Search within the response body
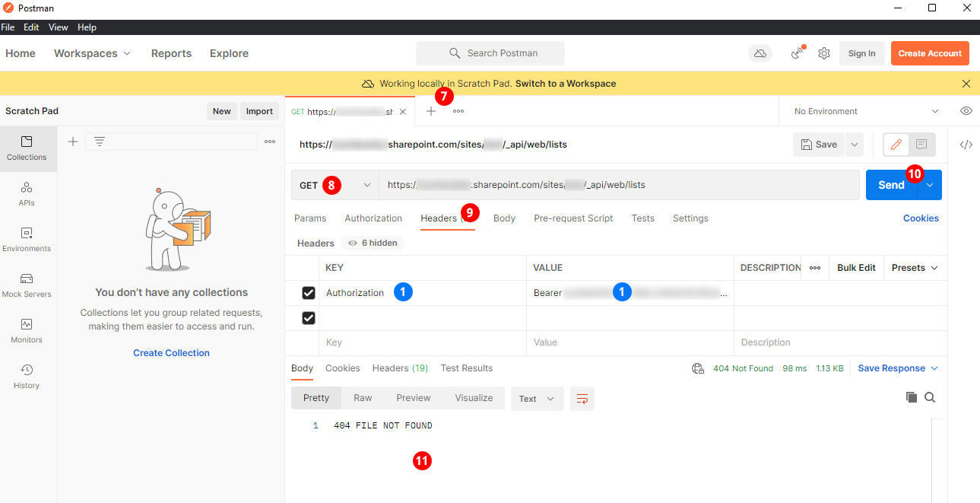The width and height of the screenshot is (980, 503). coord(930,398)
